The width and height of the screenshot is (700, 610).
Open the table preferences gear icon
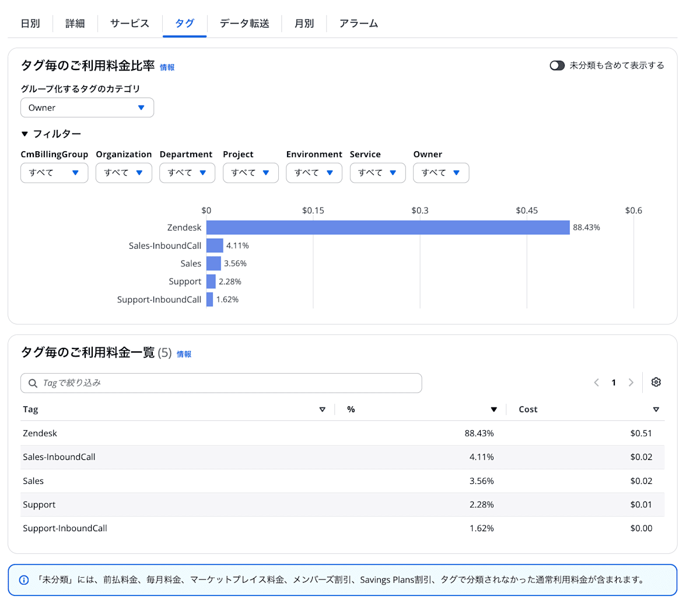click(x=656, y=382)
